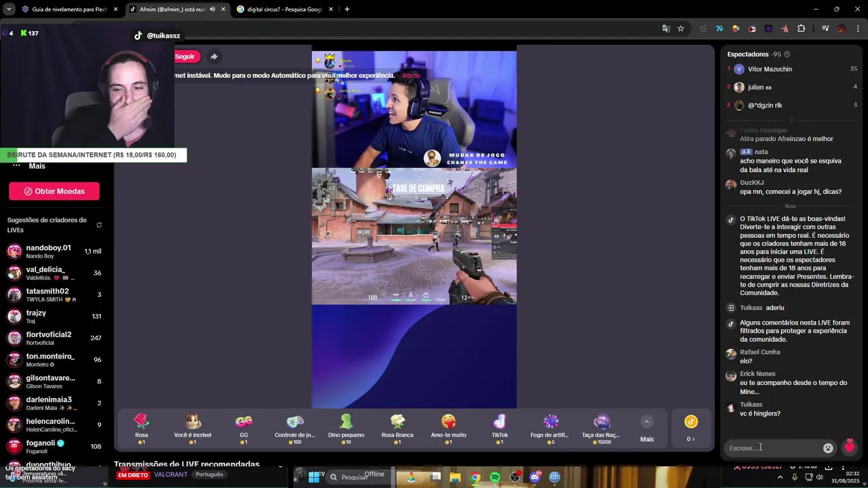The image size is (868, 488).
Task: Open foganoli verified creator suggestion
Action: point(54,446)
